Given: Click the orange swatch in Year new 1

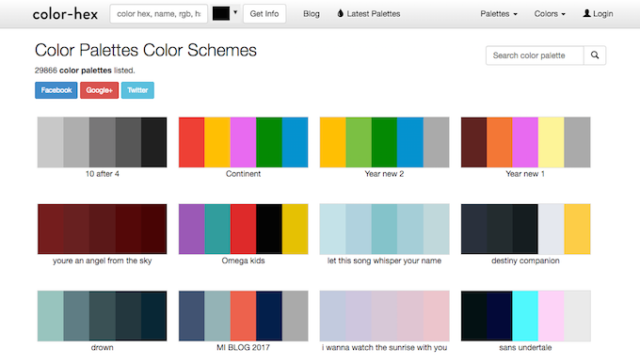Looking at the screenshot, I should click(x=500, y=142).
